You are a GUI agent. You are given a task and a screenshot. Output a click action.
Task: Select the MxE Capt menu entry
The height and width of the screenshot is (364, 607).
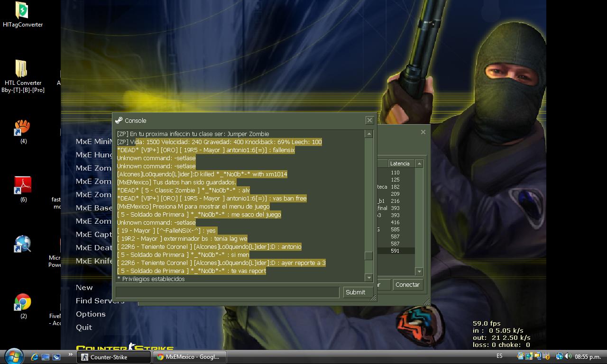point(94,234)
